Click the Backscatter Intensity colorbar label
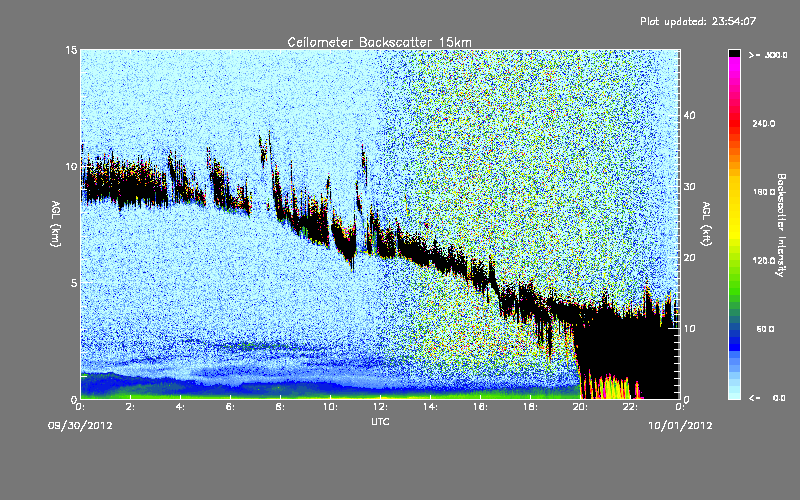 pos(781,225)
